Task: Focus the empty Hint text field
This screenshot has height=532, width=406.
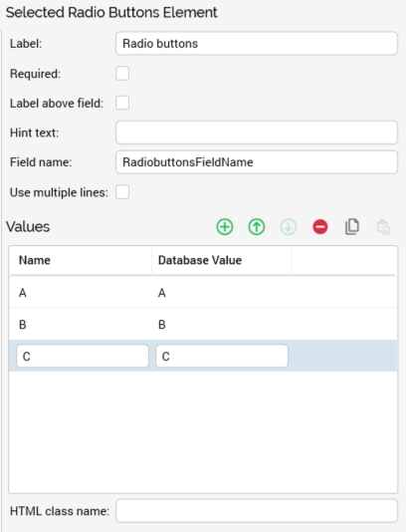Action: pos(257,133)
